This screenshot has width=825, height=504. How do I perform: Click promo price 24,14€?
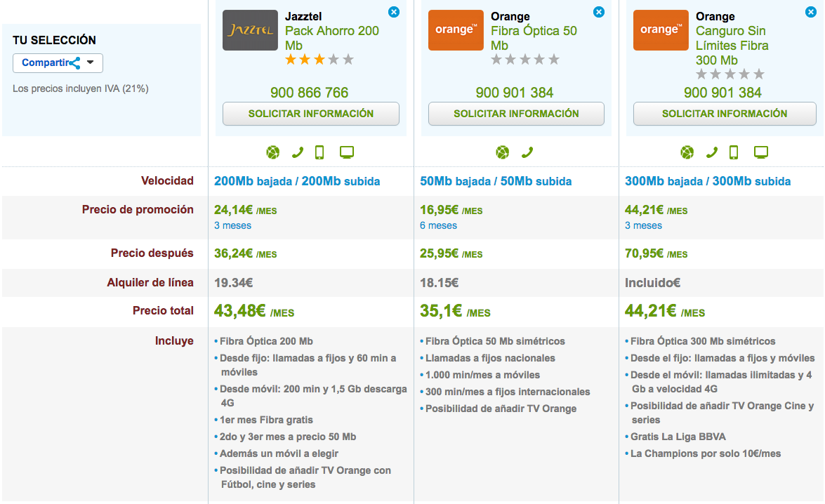[245, 210]
